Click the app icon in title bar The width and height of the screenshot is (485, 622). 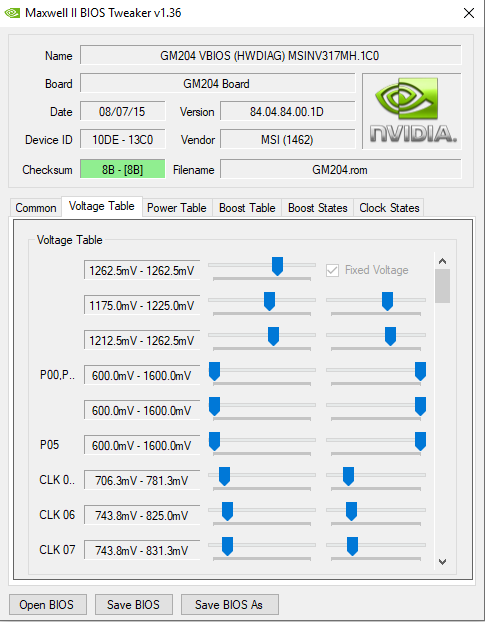12,13
